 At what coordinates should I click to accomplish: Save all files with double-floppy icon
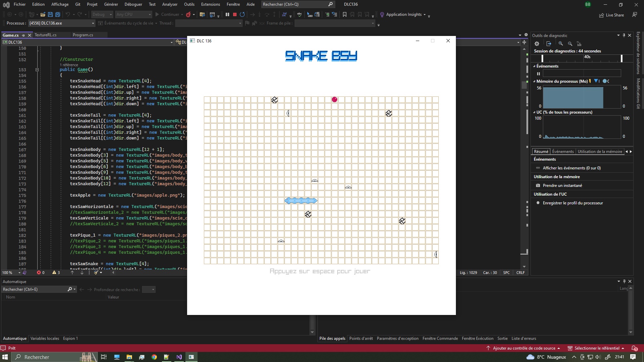57,14
